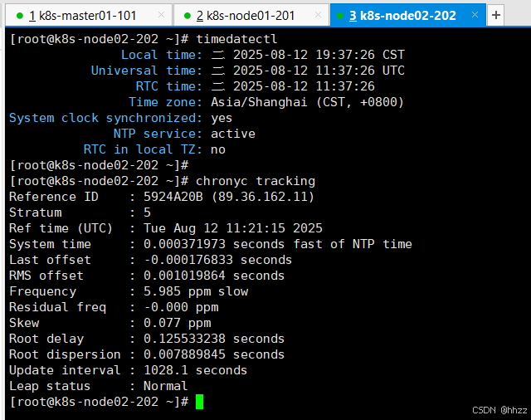Close the k8s-node02-202 session tab
531x420 pixels.
tap(475, 15)
